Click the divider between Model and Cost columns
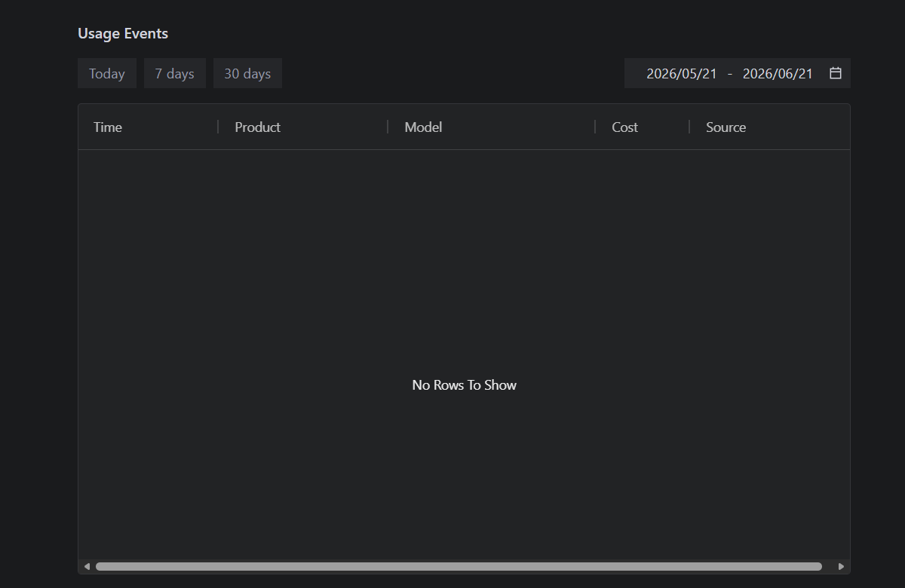Viewport: 905px width, 588px height. [x=595, y=127]
